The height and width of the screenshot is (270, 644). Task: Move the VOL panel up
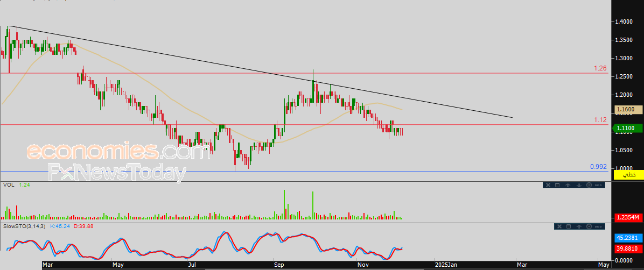click(x=568, y=185)
